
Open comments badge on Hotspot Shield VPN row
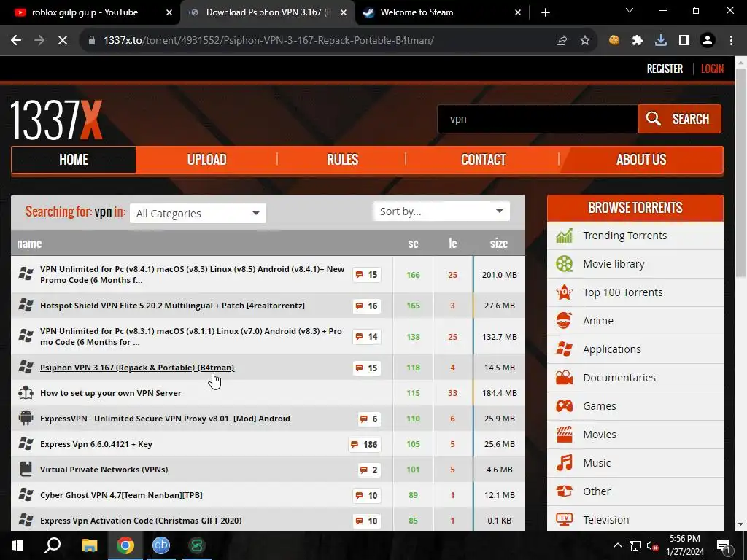367,306
